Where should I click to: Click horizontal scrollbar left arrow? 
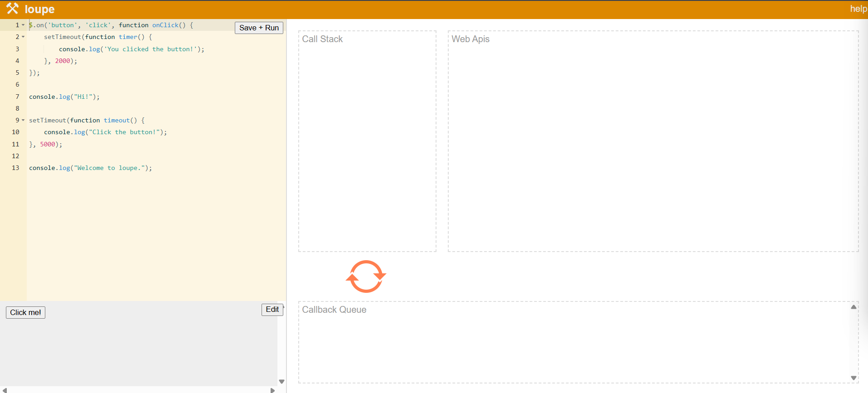coord(5,390)
